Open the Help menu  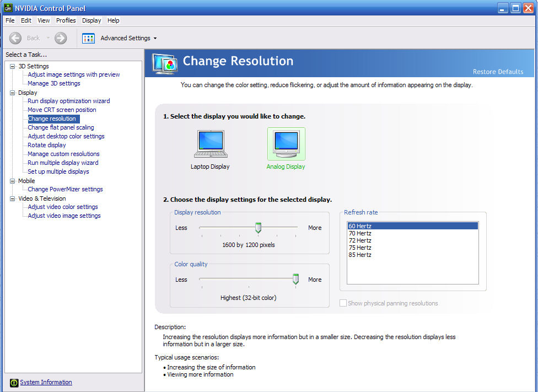(x=113, y=20)
